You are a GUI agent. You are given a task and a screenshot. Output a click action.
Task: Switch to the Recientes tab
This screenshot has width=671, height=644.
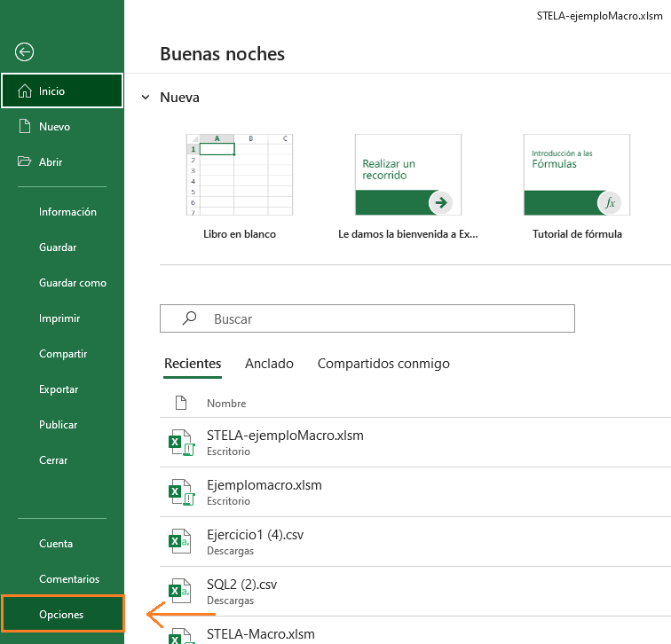click(193, 364)
